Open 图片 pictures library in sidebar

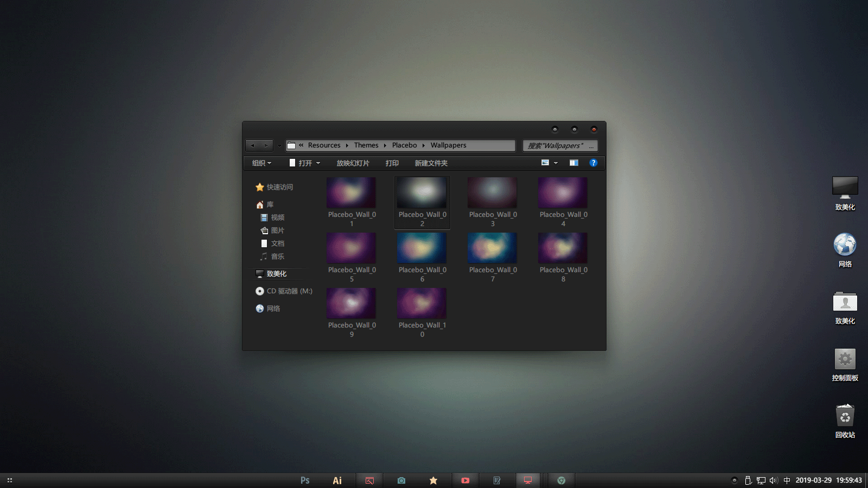coord(277,230)
